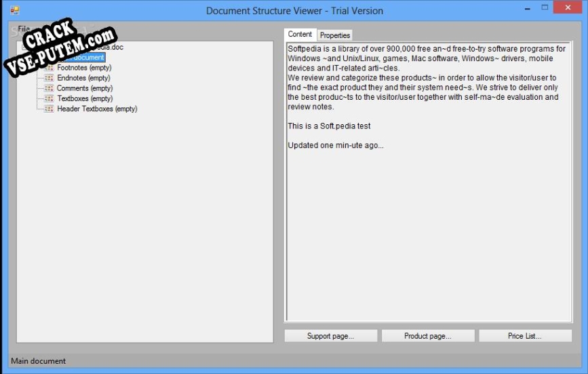The height and width of the screenshot is (374, 588).
Task: Click the first content line starting 'Softpedia is a library'
Action: 427,49
